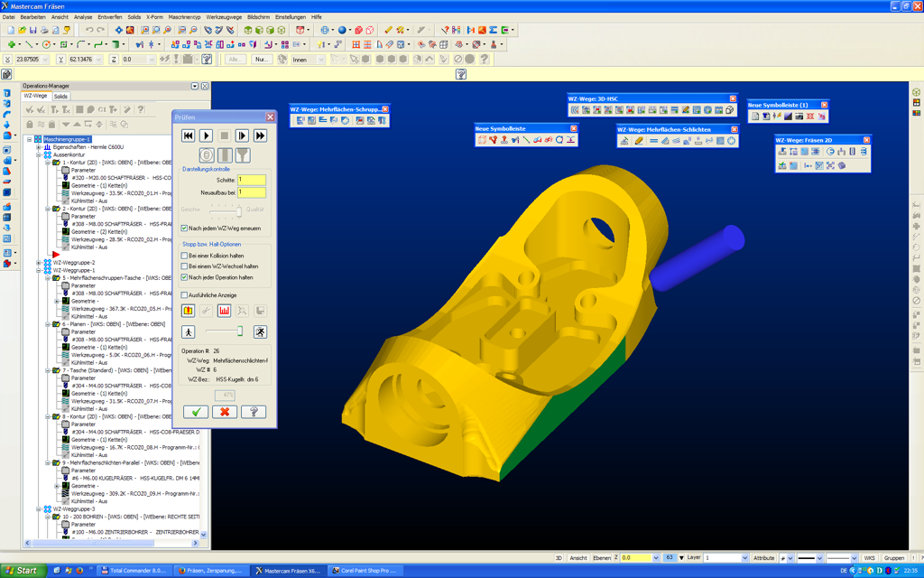Click the running figure fast-speed icon
The width and height of the screenshot is (924, 578).
click(x=260, y=332)
